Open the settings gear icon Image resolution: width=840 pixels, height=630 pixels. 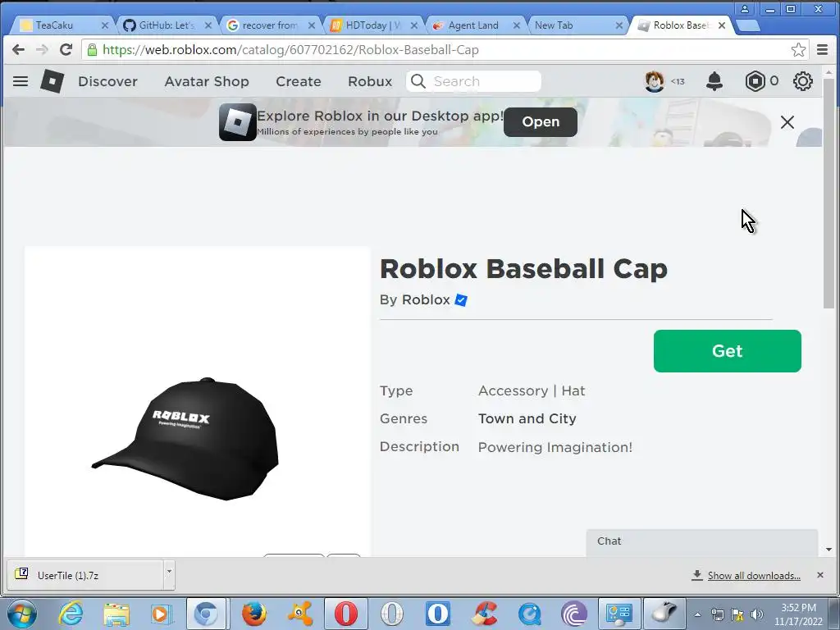coord(802,81)
